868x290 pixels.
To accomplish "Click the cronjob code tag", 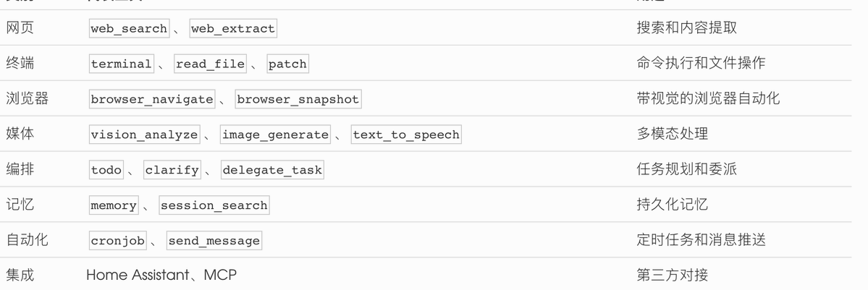I will tap(117, 241).
